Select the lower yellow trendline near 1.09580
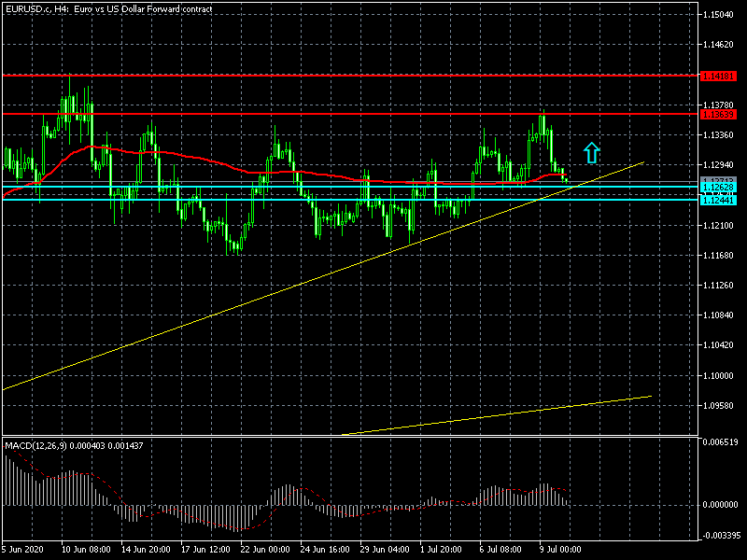 (x=514, y=413)
